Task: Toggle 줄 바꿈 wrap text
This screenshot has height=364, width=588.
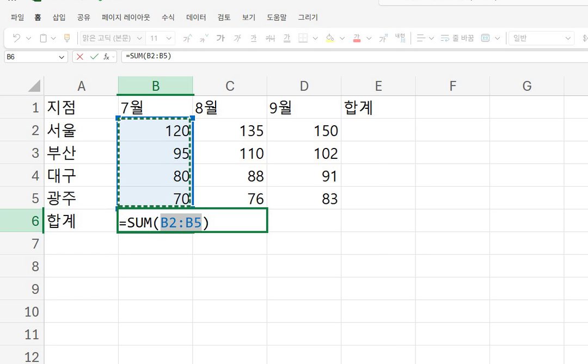Action: click(x=457, y=38)
